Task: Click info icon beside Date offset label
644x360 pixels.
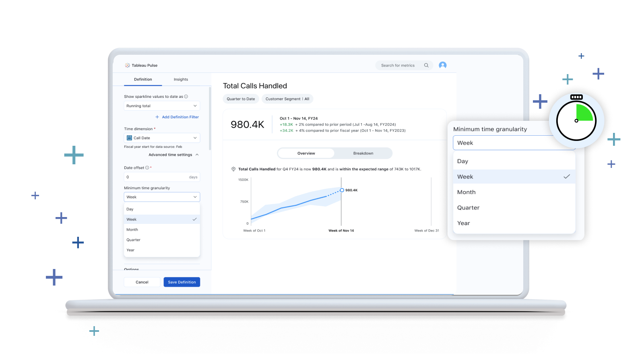Action: pos(147,168)
